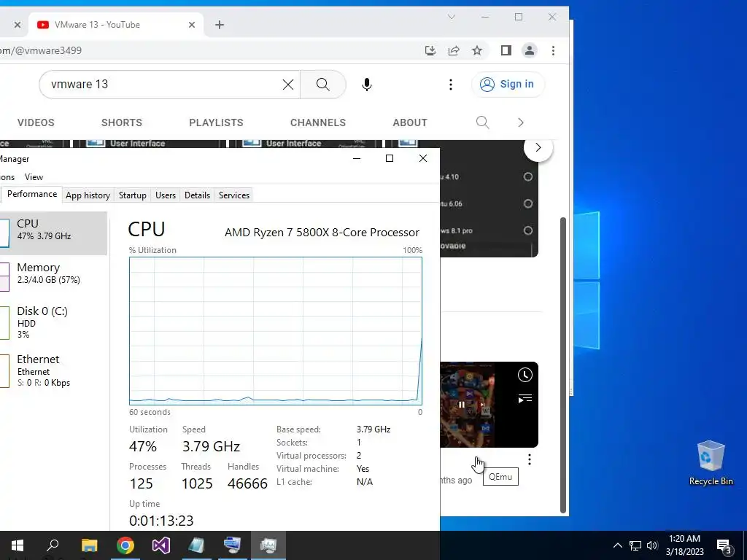Image resolution: width=747 pixels, height=560 pixels.
Task: Switch to channel CHANNELS tab
Action: 318,122
